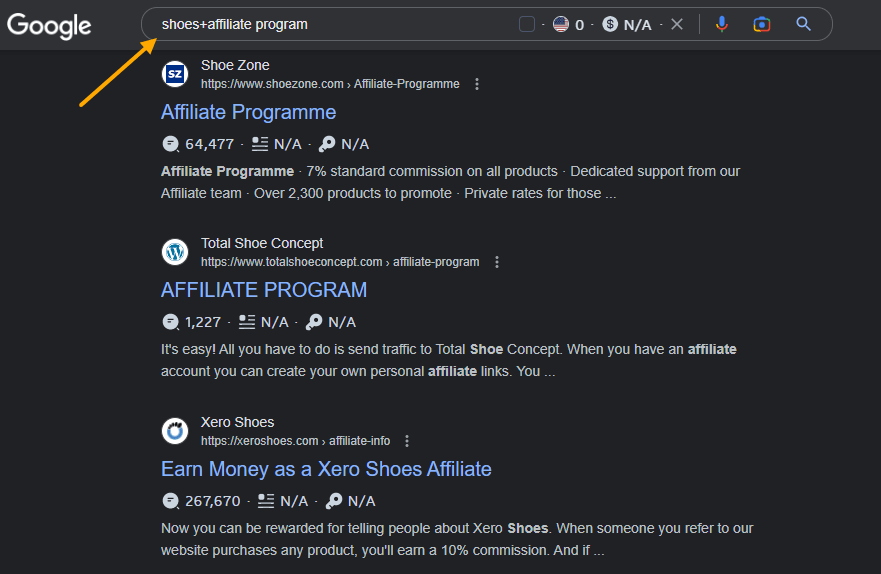Open the AFFILIATE PROGRAM result link

coord(264,290)
